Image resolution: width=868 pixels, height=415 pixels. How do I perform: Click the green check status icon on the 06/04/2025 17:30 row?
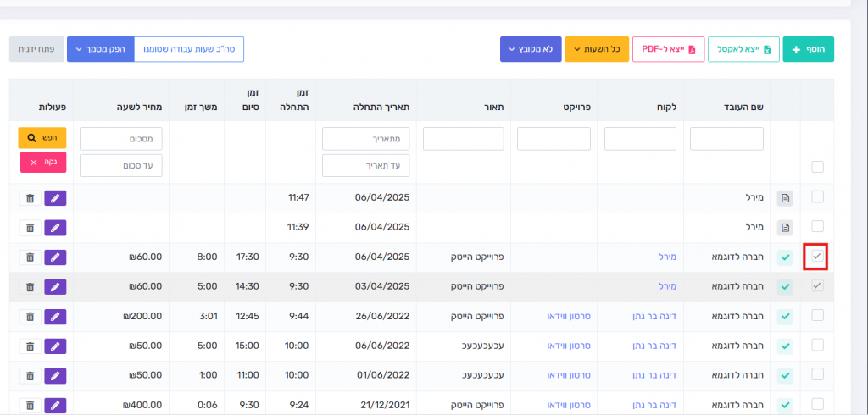click(785, 257)
